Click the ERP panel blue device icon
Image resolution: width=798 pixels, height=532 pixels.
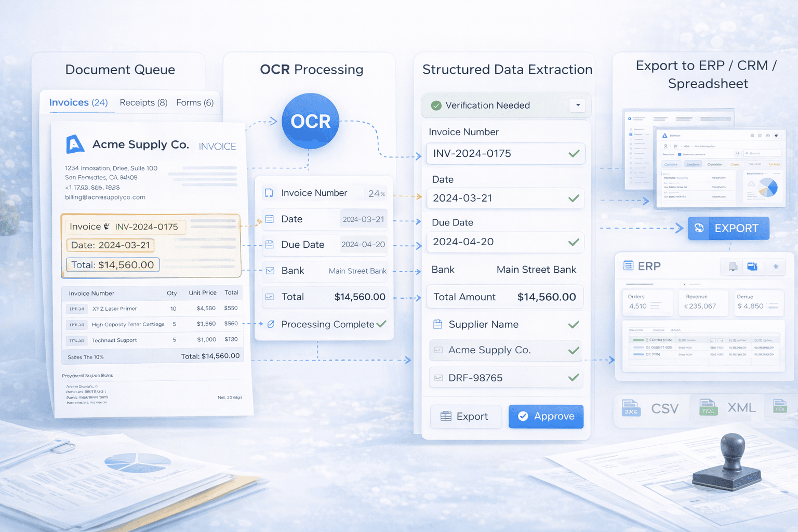point(752,267)
